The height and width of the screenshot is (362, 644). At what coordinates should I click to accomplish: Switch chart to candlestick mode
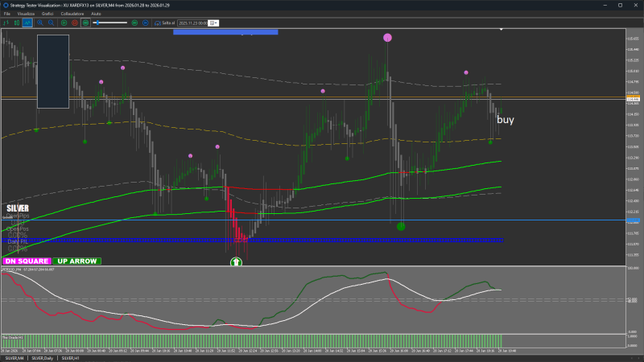(x=17, y=23)
